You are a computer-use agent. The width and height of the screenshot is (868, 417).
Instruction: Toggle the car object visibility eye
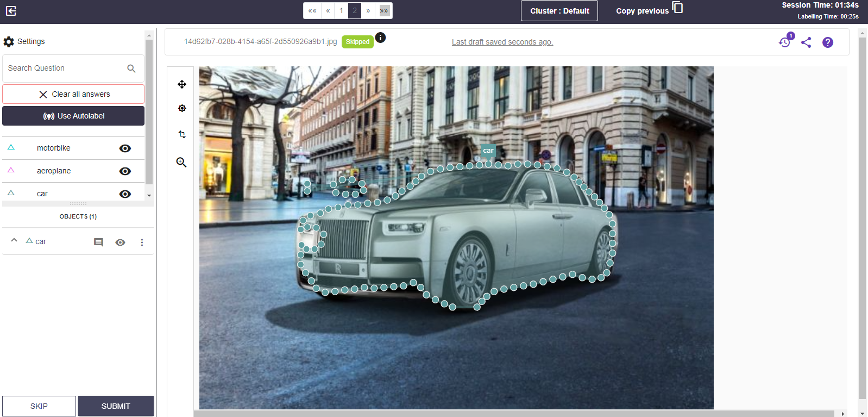point(120,242)
